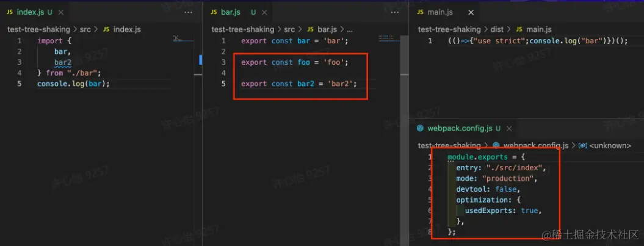Click the minimap in bar.js editor
The height and width of the screenshot is (246, 644).
389,38
